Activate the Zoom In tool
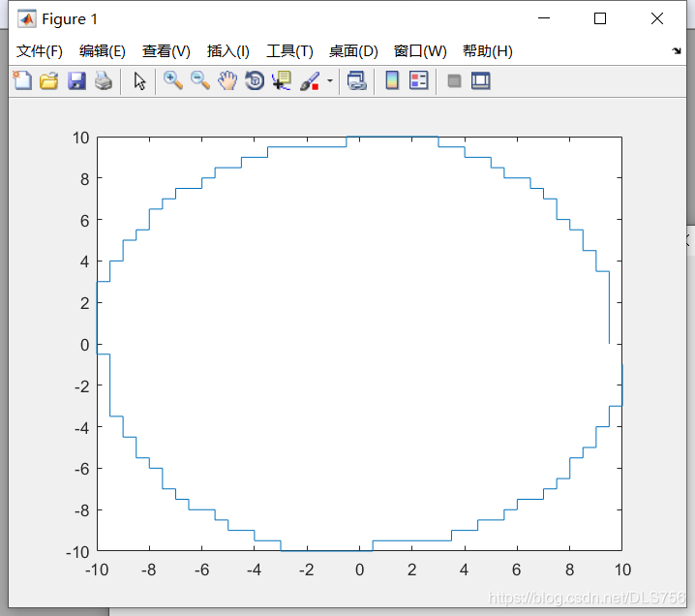Viewport: 695px width, 616px height. click(173, 80)
